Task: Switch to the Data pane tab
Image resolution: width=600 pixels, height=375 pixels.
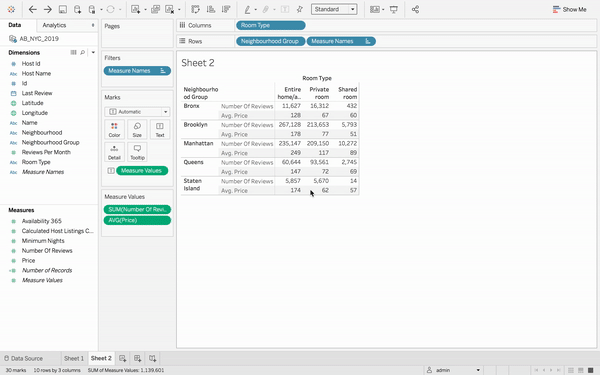Action: 15,25
